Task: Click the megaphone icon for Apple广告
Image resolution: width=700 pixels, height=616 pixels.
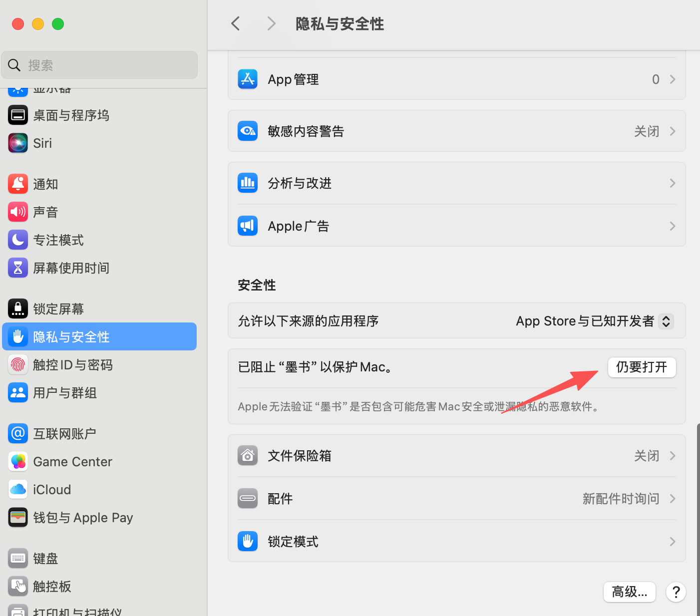Action: pos(248,226)
